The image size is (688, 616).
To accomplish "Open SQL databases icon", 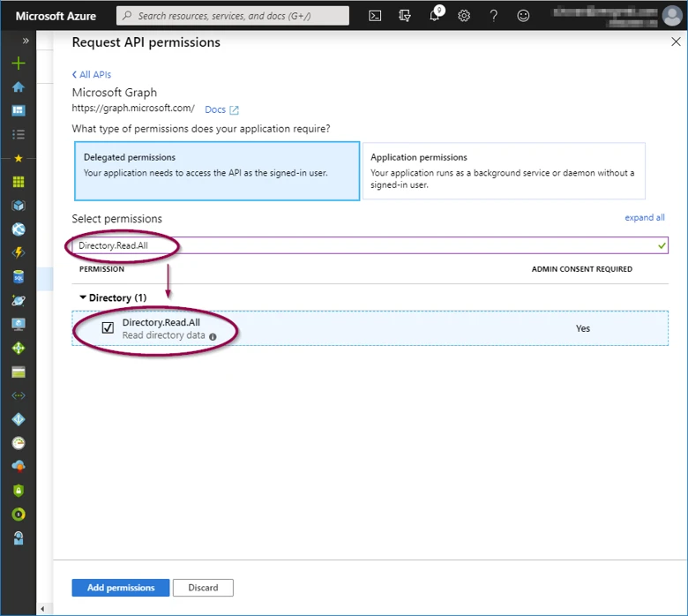I will click(x=19, y=277).
